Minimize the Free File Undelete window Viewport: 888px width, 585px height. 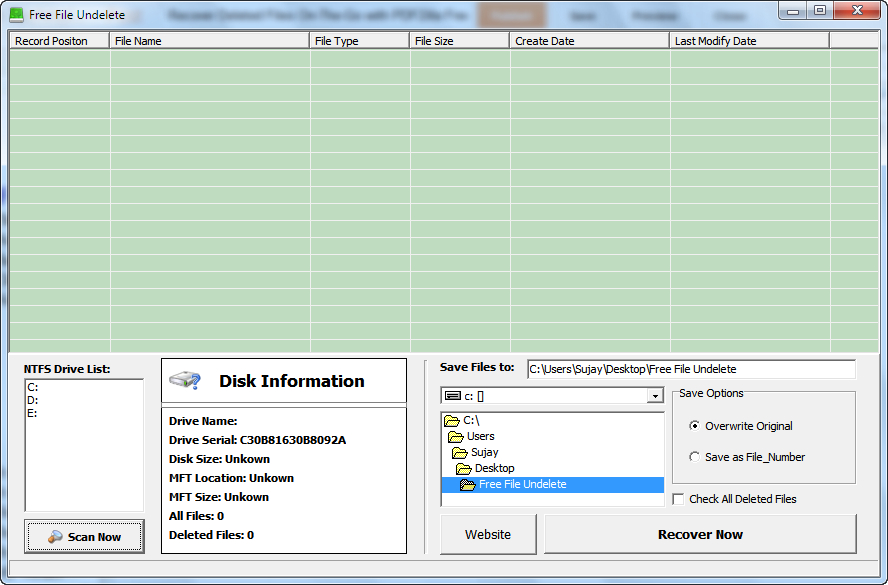[793, 11]
